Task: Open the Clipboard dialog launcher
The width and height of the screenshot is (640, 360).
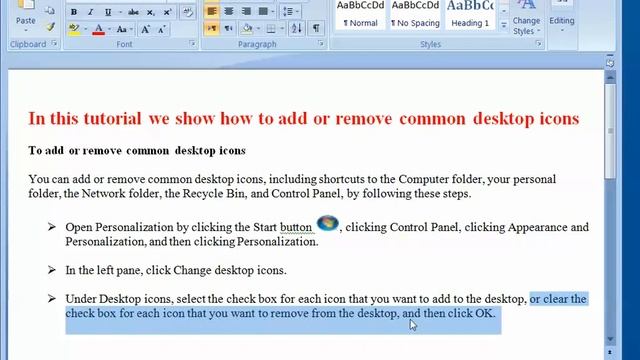Action: tap(54, 43)
